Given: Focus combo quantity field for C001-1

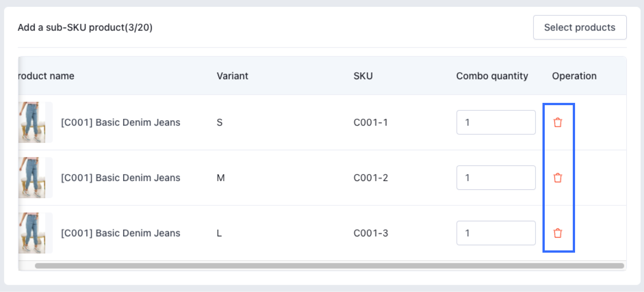Looking at the screenshot, I should coord(496,123).
